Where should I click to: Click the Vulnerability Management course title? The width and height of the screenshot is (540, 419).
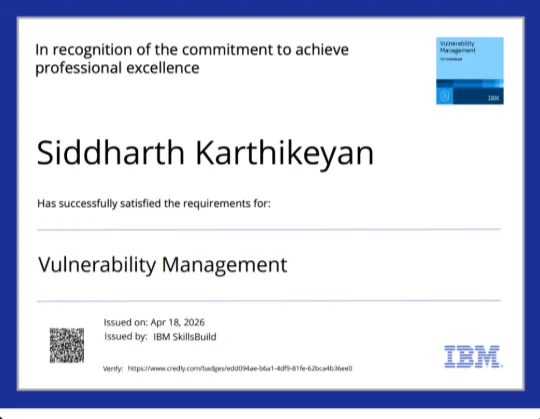(x=163, y=265)
